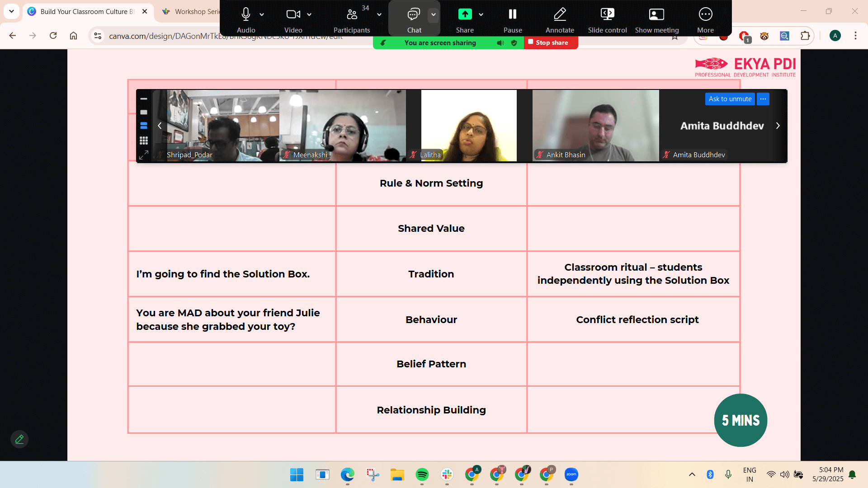
Task: Show previous participants with left chevron
Action: coord(160,126)
